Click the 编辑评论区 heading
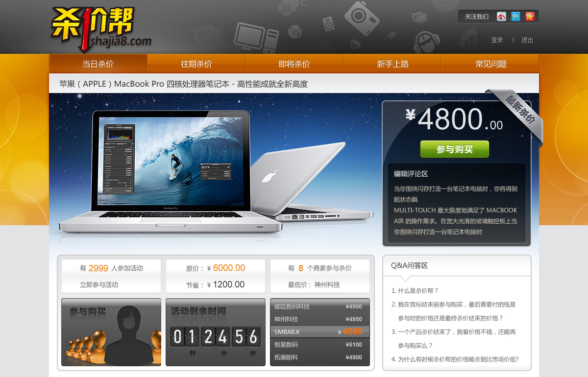 (x=411, y=174)
